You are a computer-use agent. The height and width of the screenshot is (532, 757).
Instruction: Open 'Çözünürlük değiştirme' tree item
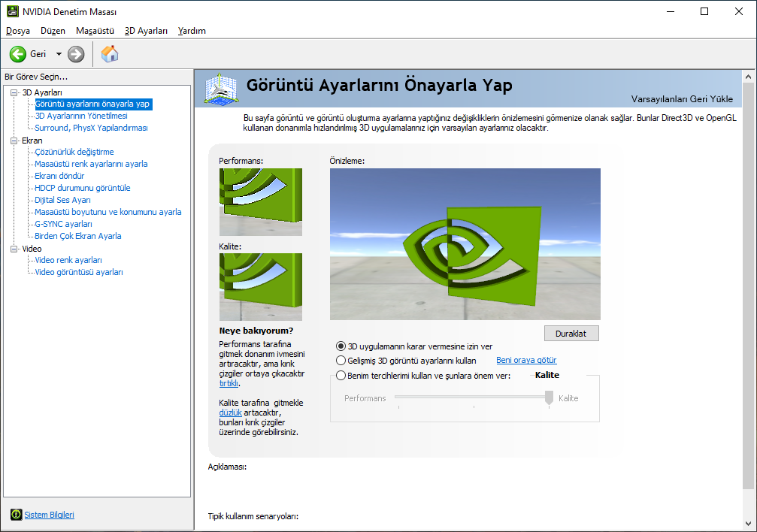point(74,152)
